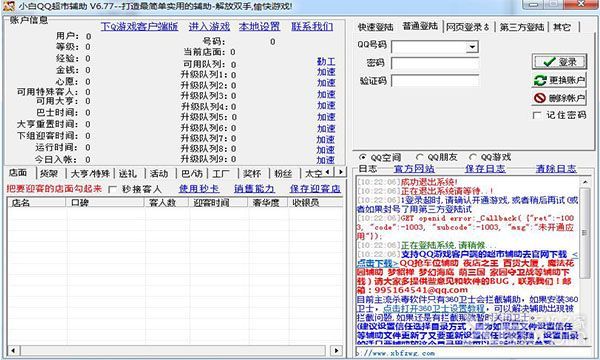This screenshot has height=360, width=600.
Task: Click 加速 for 升级队列3
Action: tap(326, 94)
